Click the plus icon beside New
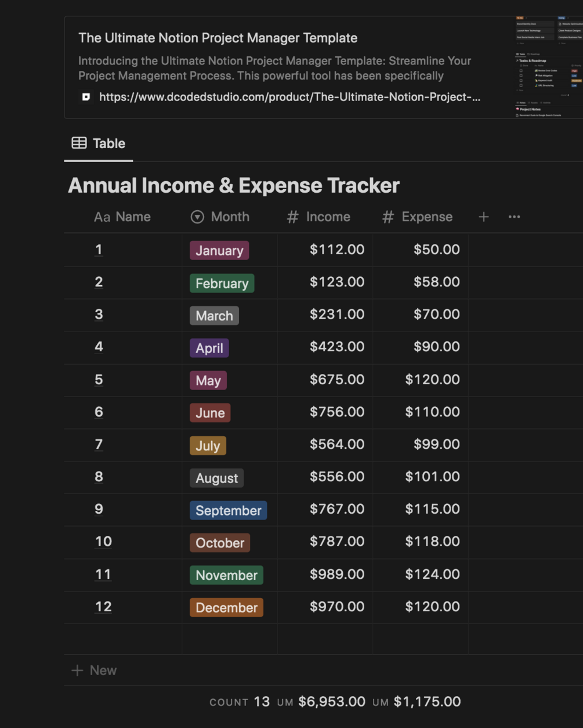The image size is (583, 728). pyautogui.click(x=77, y=671)
